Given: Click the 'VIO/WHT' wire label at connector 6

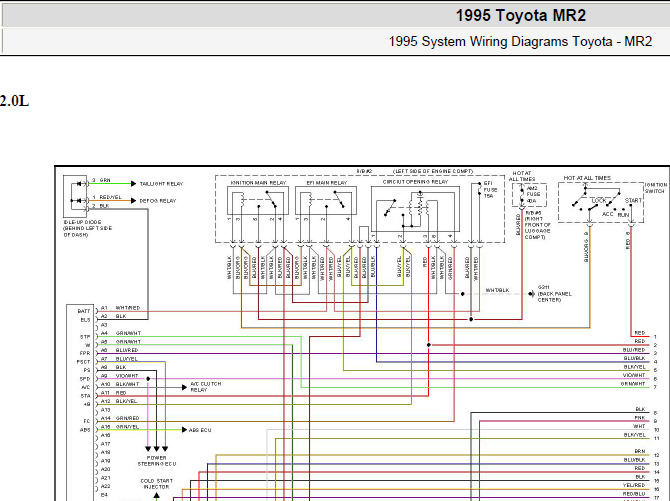Looking at the screenshot, I should pos(634,375).
